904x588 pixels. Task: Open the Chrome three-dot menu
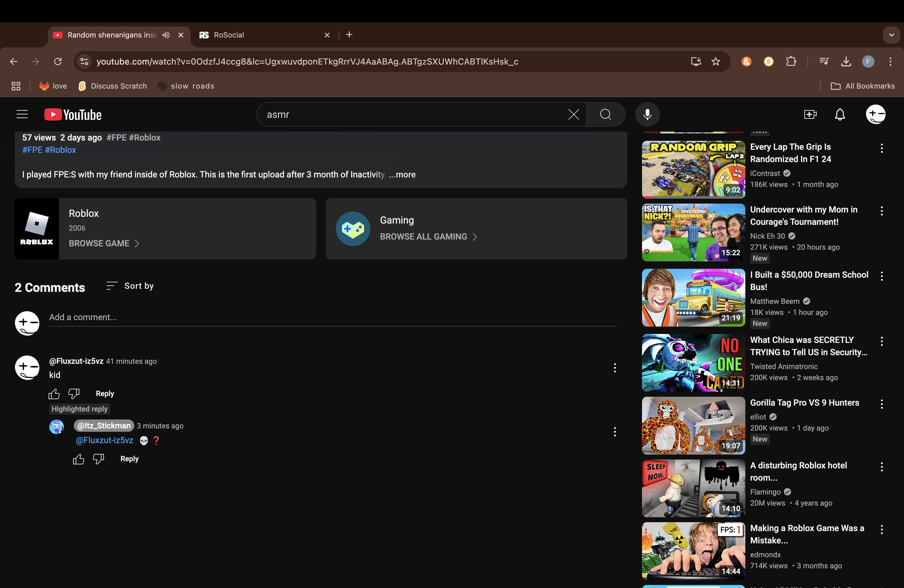[890, 62]
